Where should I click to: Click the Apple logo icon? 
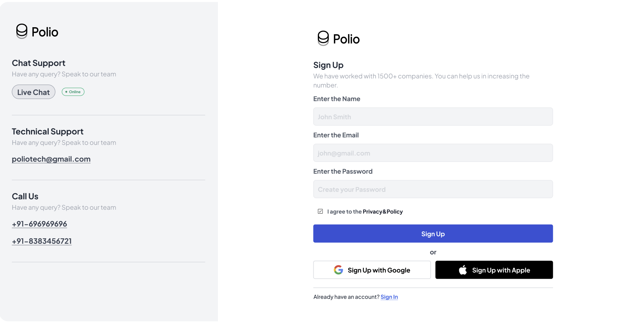tap(463, 270)
